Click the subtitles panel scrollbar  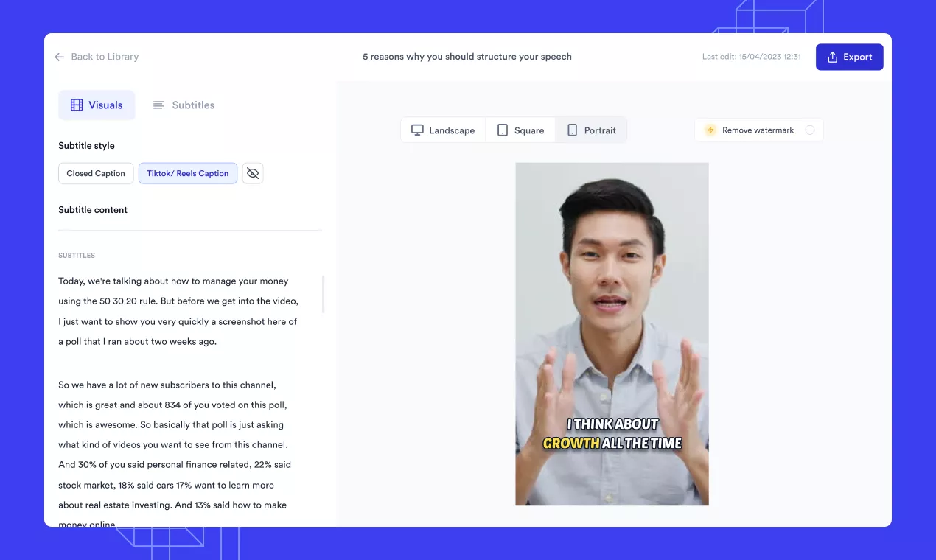click(x=324, y=294)
